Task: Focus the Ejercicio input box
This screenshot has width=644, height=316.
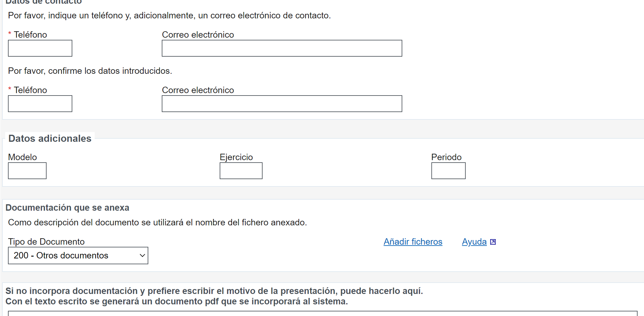Action: click(241, 171)
